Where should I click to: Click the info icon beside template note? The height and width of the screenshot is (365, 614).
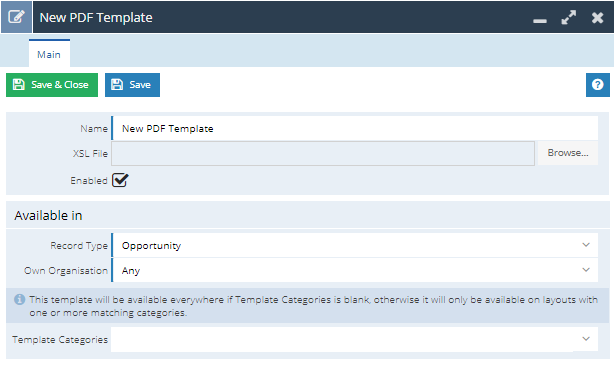20,300
